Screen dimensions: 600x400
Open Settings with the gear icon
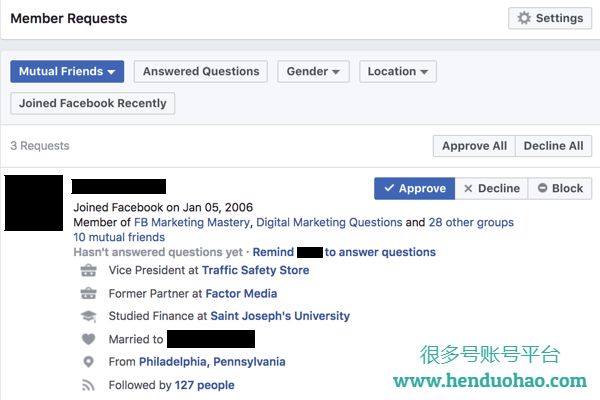click(550, 18)
